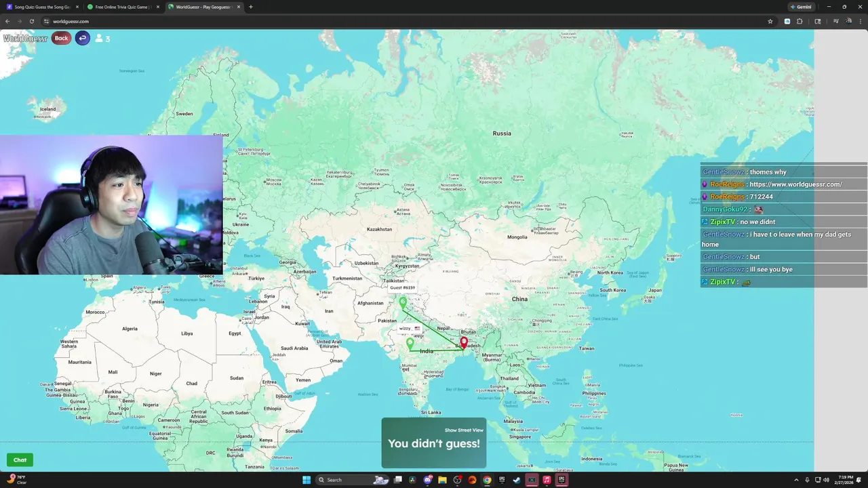The width and height of the screenshot is (868, 488).
Task: Click the wizzy player guess marker
Action: [410, 344]
